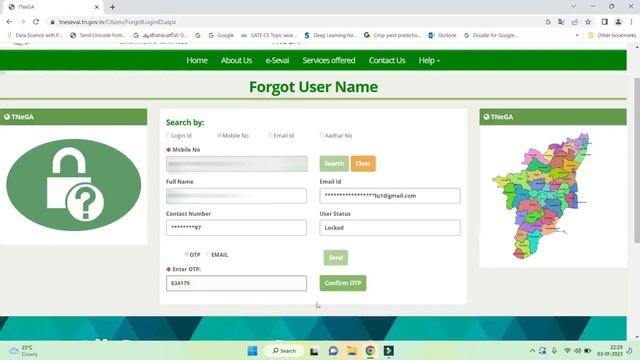Open File Explorer from the taskbar

(x=352, y=351)
